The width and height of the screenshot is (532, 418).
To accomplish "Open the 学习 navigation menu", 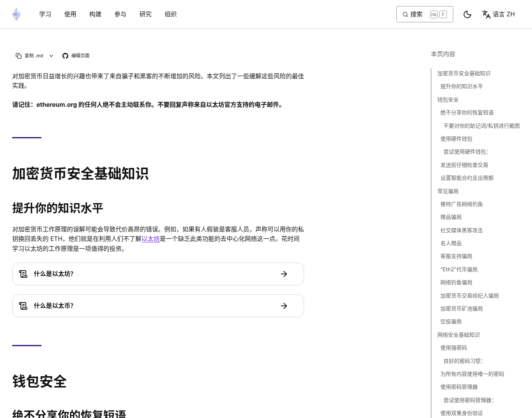I will point(45,14).
